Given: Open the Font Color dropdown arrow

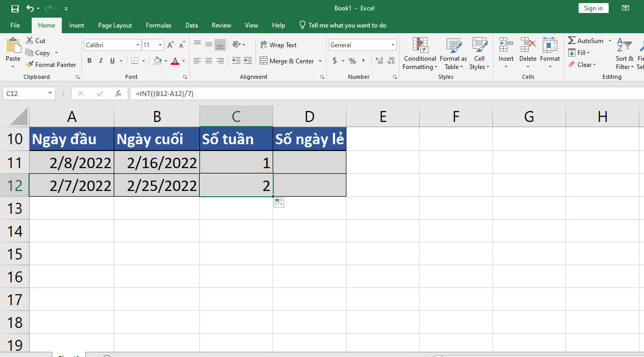Looking at the screenshot, I should tap(184, 61).
